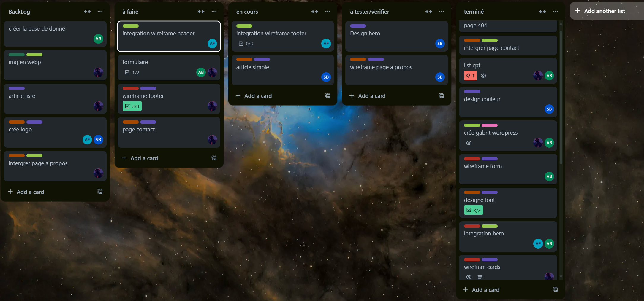
Task: Create card from template in 'en cours' list
Action: tap(327, 96)
